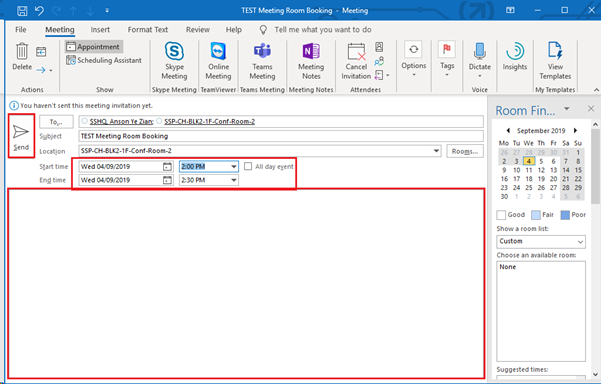Click the Calendar icon beside Delete
601x384 pixels.
click(41, 52)
